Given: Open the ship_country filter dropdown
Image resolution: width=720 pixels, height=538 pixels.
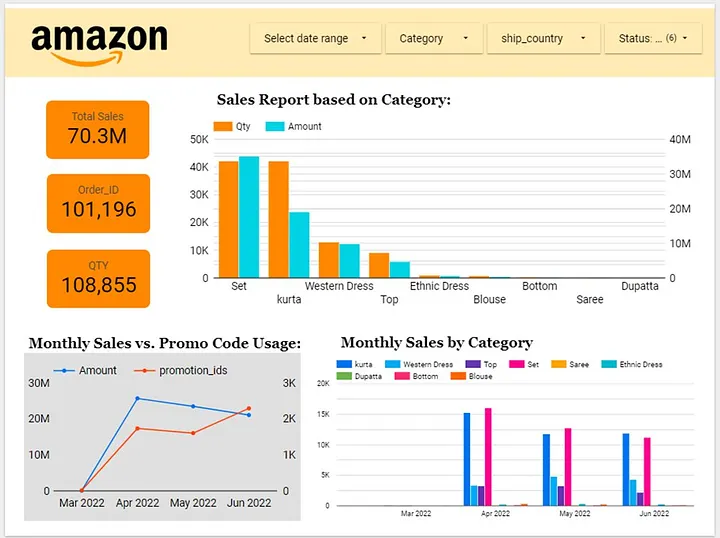Looking at the screenshot, I should click(543, 39).
